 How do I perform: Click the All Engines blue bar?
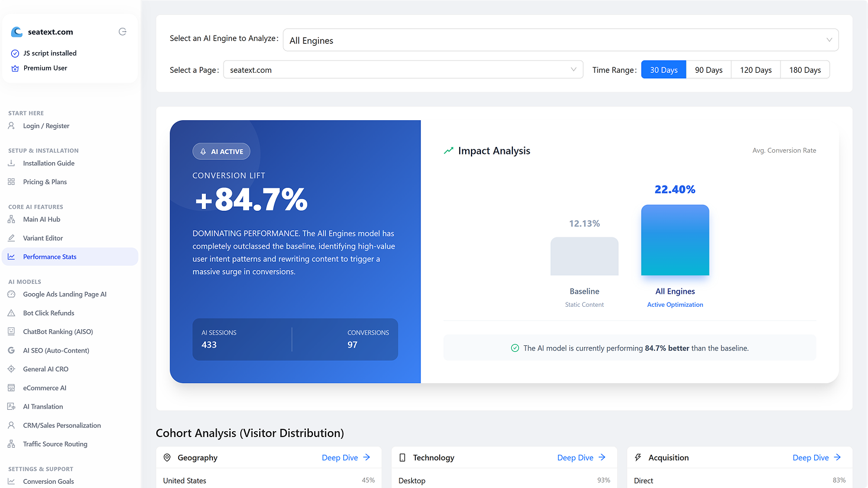pos(675,240)
